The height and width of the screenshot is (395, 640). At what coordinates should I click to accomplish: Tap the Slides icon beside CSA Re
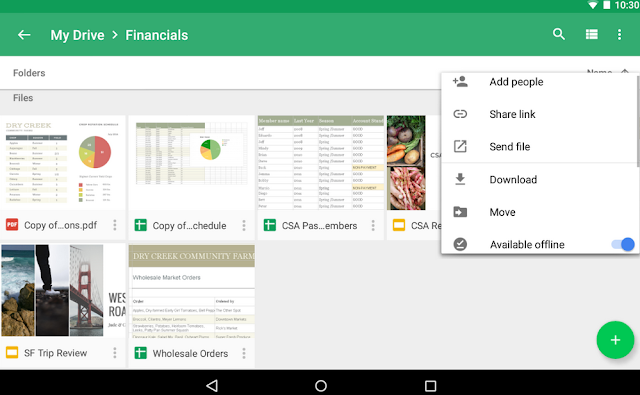(x=399, y=225)
